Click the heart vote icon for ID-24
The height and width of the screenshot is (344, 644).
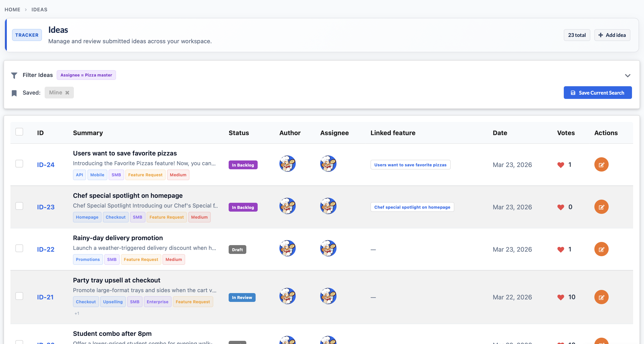[x=561, y=165]
